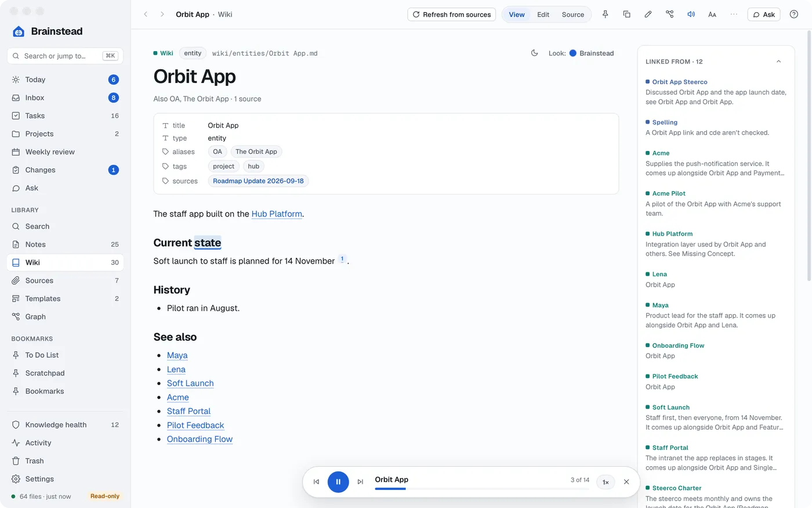Open the Scratchpad bookmark
The width and height of the screenshot is (812, 508).
[65, 373]
